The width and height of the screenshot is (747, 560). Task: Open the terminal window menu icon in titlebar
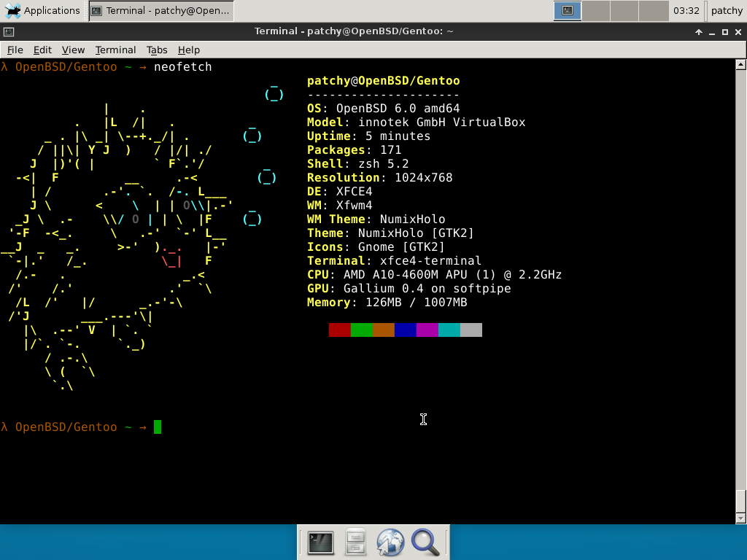point(9,32)
